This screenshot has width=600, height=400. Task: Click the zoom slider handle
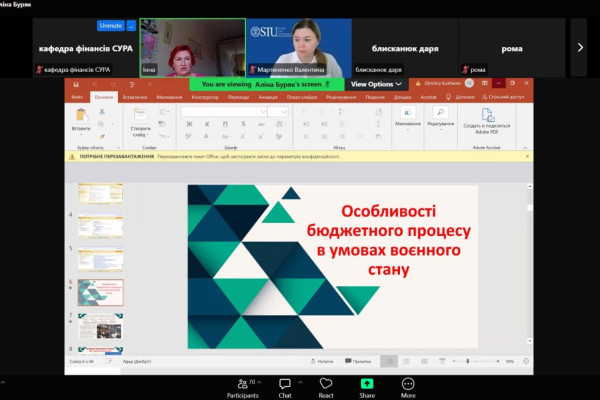point(468,361)
